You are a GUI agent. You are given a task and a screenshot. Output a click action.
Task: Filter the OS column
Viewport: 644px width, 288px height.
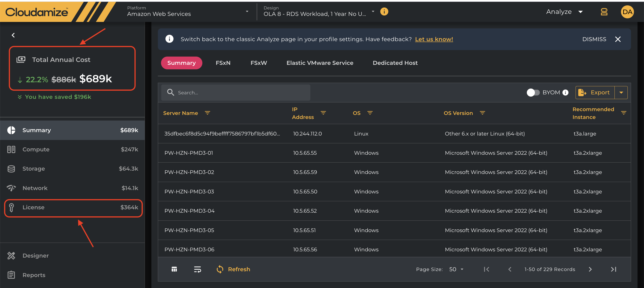370,113
